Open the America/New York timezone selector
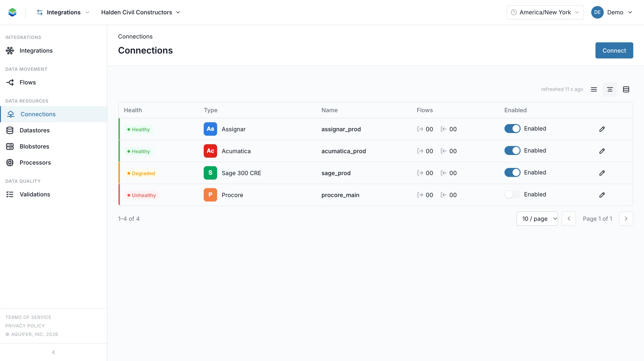 [x=545, y=12]
